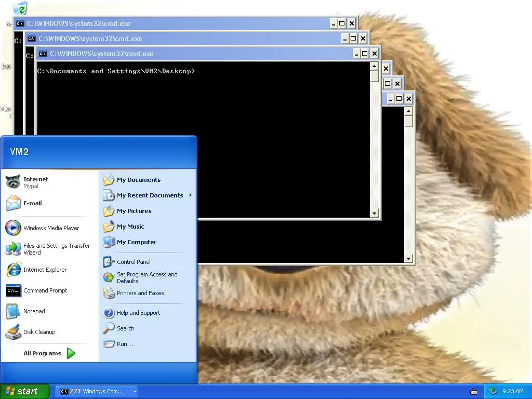Click the All Programs label
Image resolution: width=532 pixels, height=399 pixels.
click(42, 353)
